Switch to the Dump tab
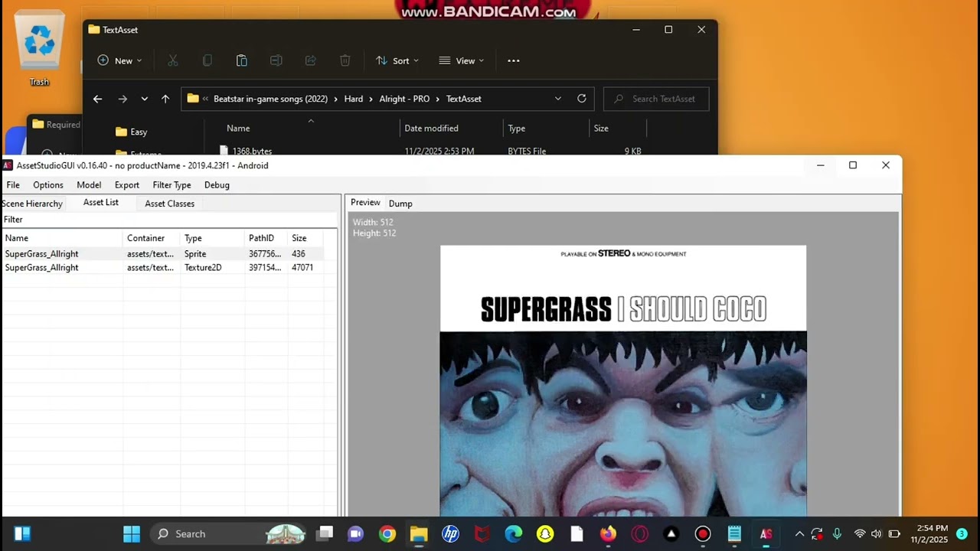Viewport: 980px width, 551px height. coord(400,204)
